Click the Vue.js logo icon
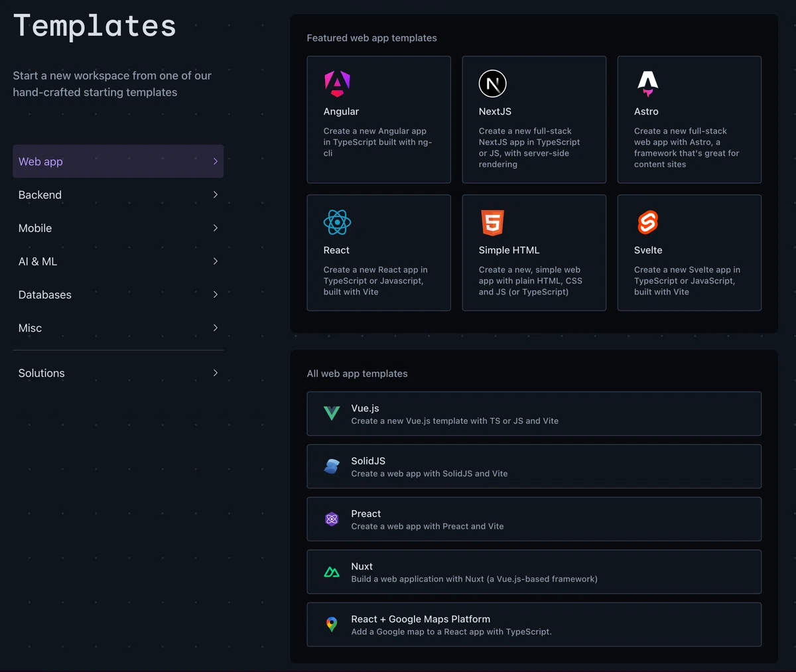The image size is (796, 672). click(332, 414)
